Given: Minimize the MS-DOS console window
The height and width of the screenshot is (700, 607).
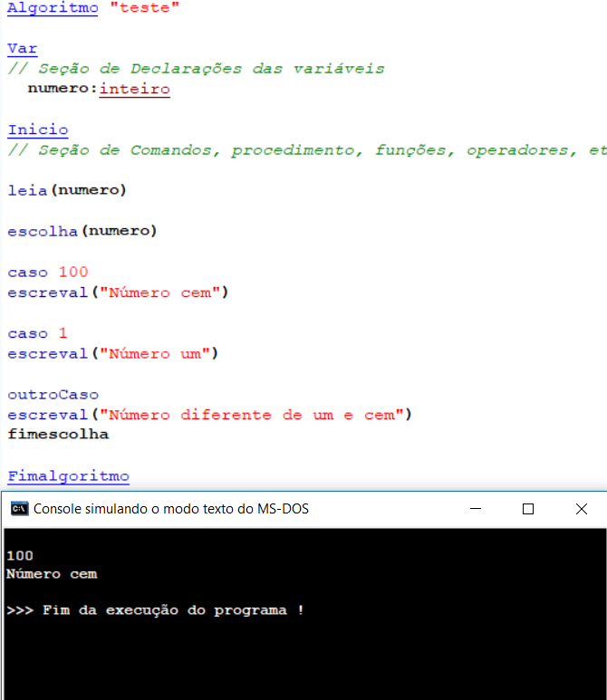Looking at the screenshot, I should pos(476,509).
